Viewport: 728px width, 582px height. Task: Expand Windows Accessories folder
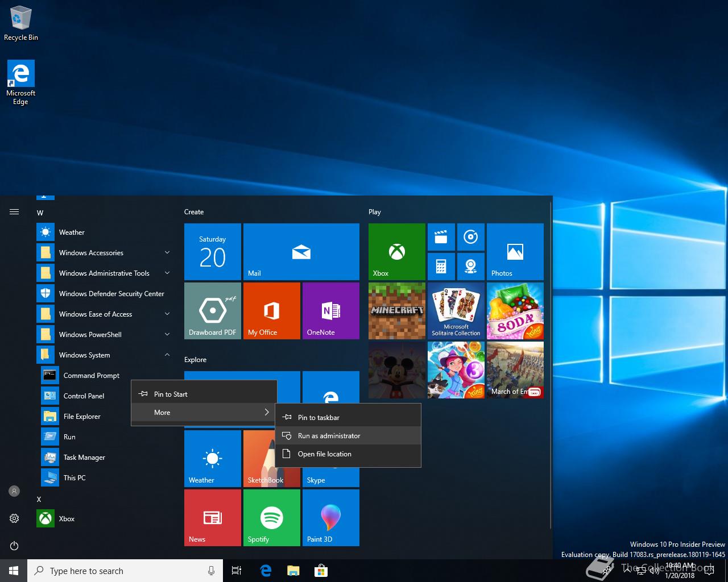pyautogui.click(x=105, y=252)
